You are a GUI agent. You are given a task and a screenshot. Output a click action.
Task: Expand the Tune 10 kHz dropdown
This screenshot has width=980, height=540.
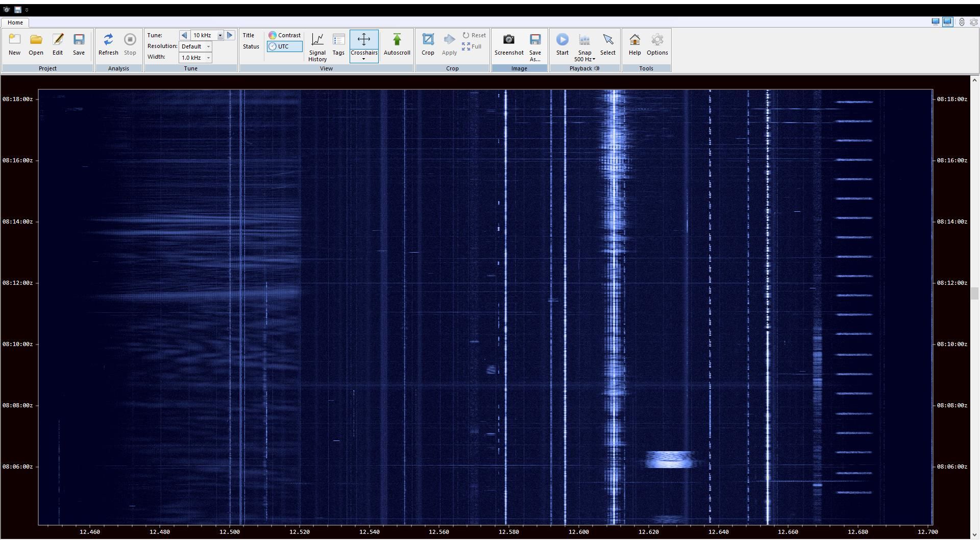pos(220,36)
